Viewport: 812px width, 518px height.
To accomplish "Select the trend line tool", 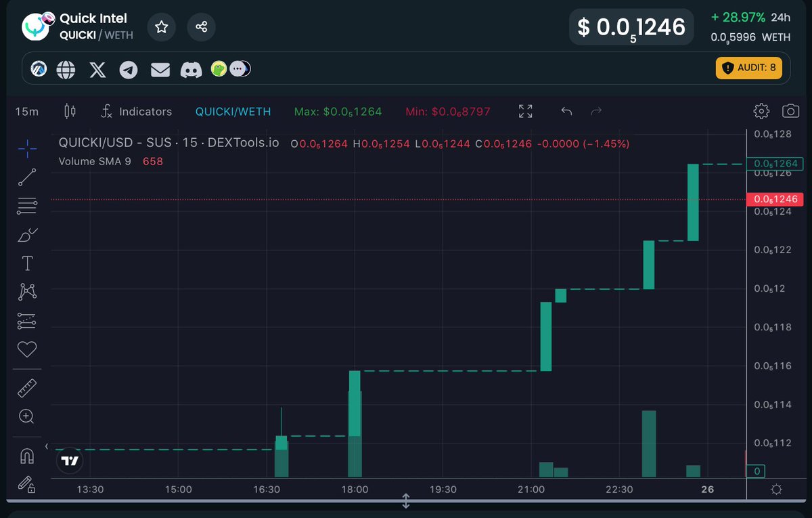I will (x=27, y=177).
